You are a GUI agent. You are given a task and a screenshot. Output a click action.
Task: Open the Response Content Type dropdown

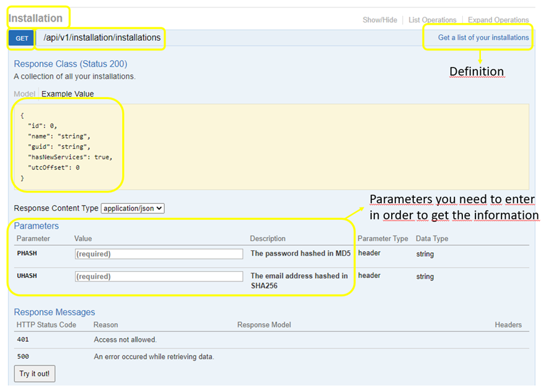133,209
